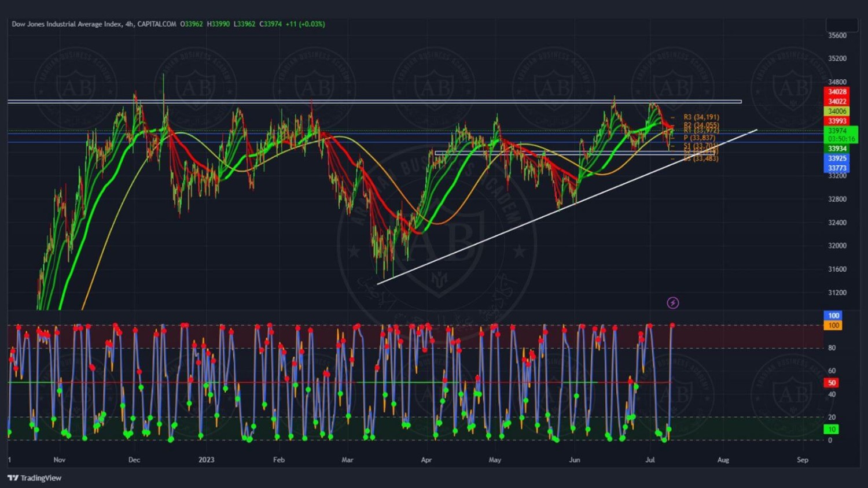868x488 pixels.
Task: Click the 32000 price axis label
Action: pos(837,245)
